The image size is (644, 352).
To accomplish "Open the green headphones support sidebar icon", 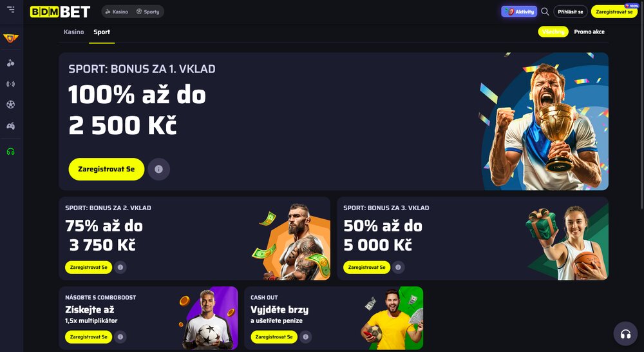I will pos(11,152).
